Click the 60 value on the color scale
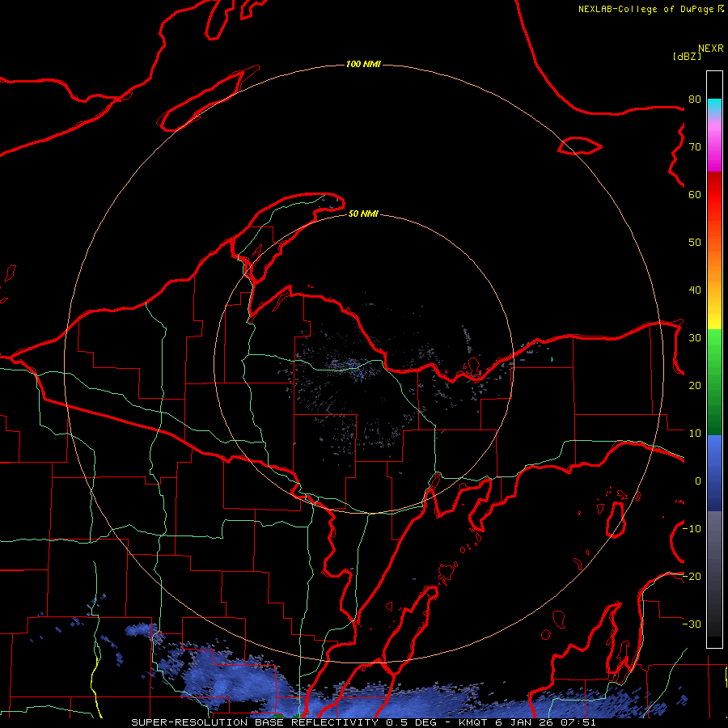This screenshot has width=728, height=728. (695, 194)
